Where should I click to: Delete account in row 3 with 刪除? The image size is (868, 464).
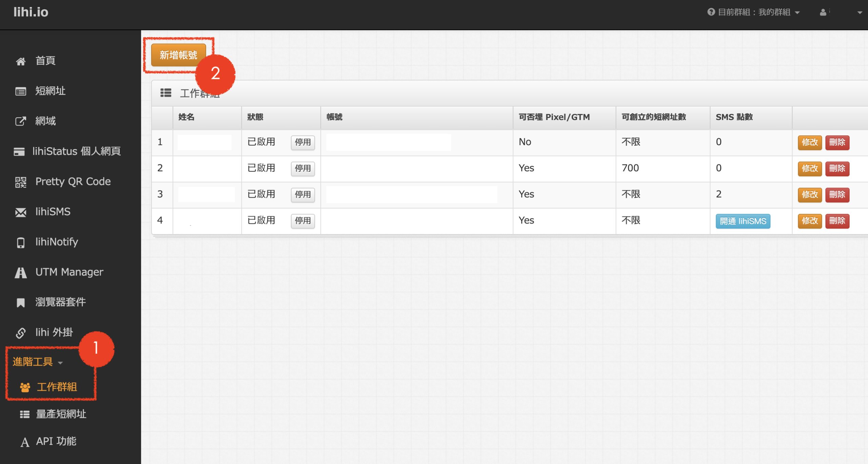[837, 195]
